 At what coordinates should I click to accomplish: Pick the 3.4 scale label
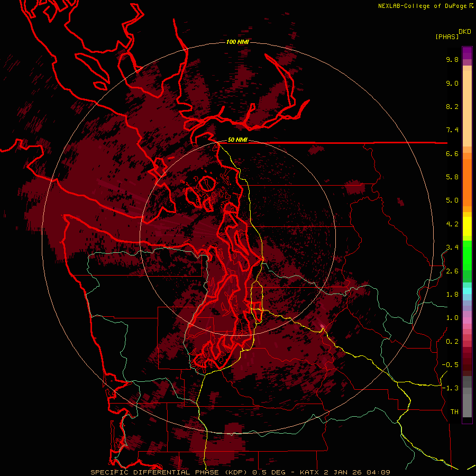(x=452, y=248)
